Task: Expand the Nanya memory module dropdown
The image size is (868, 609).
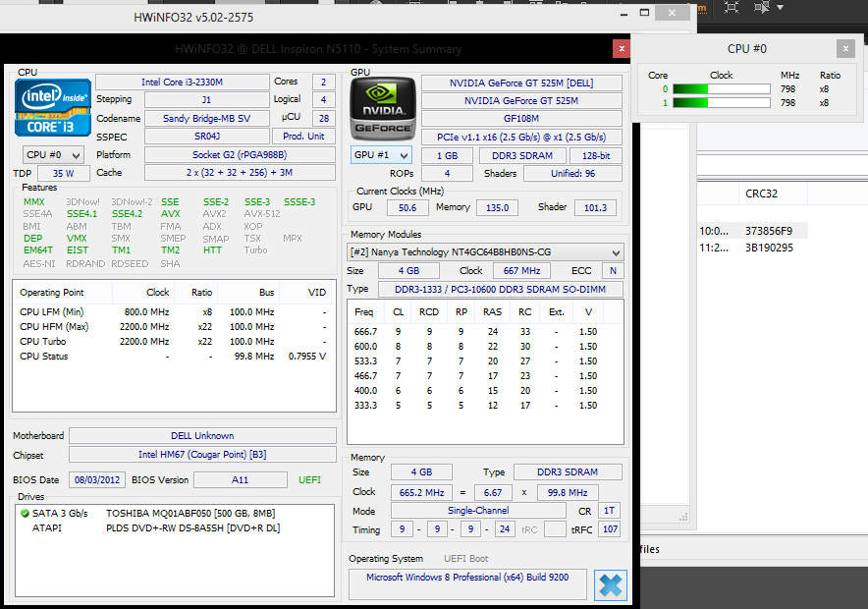Action: (615, 252)
